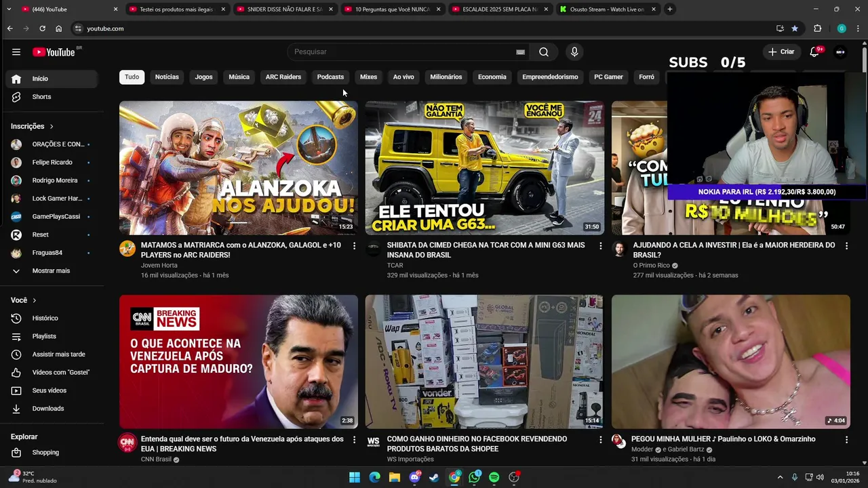This screenshot has height=488, width=868.
Task: Open TCAR channel name link
Action: 395,266
